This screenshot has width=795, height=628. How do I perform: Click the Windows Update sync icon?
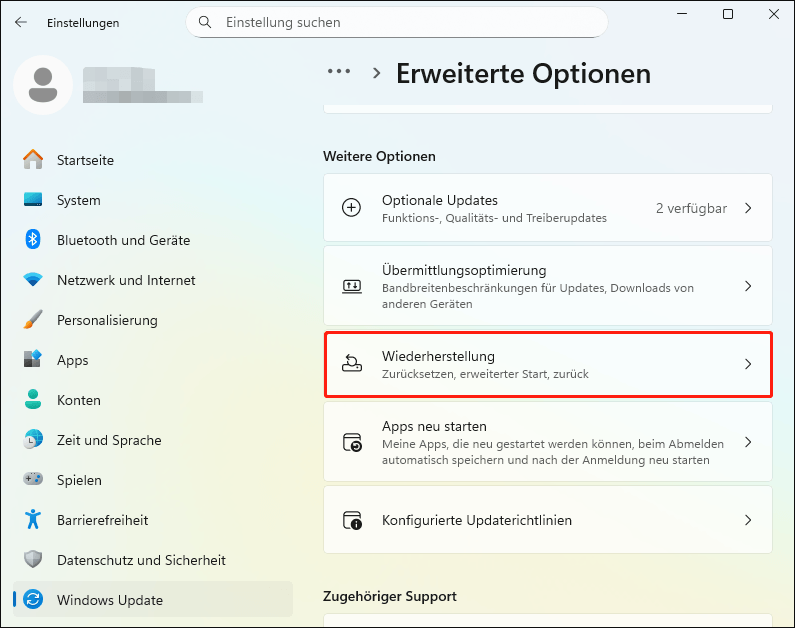pyautogui.click(x=33, y=600)
